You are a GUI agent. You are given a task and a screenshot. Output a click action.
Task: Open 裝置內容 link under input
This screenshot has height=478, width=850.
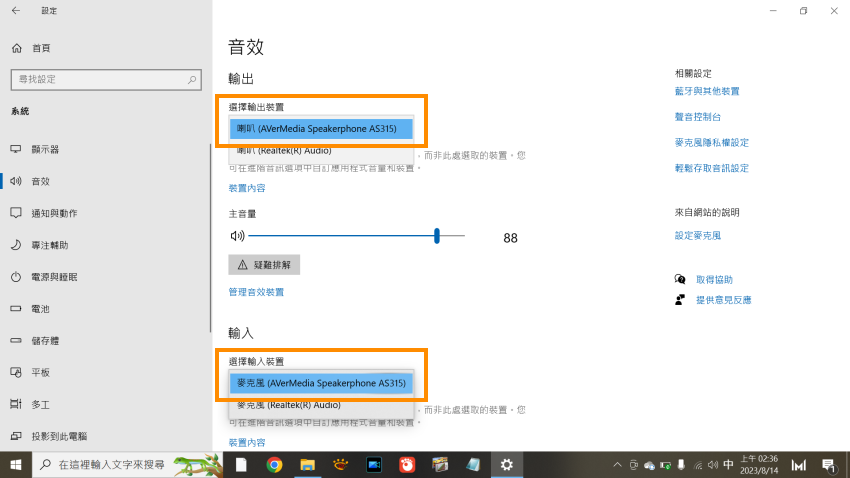[247, 443]
